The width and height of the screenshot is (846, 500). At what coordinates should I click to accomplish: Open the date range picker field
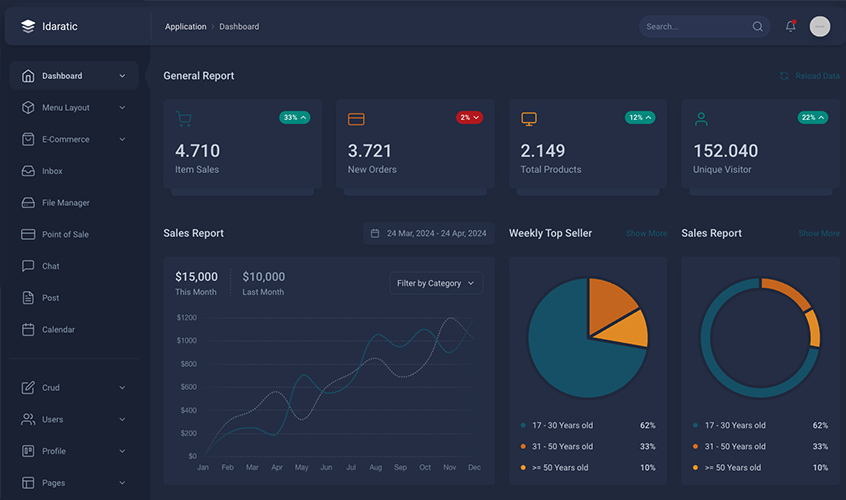(428, 233)
